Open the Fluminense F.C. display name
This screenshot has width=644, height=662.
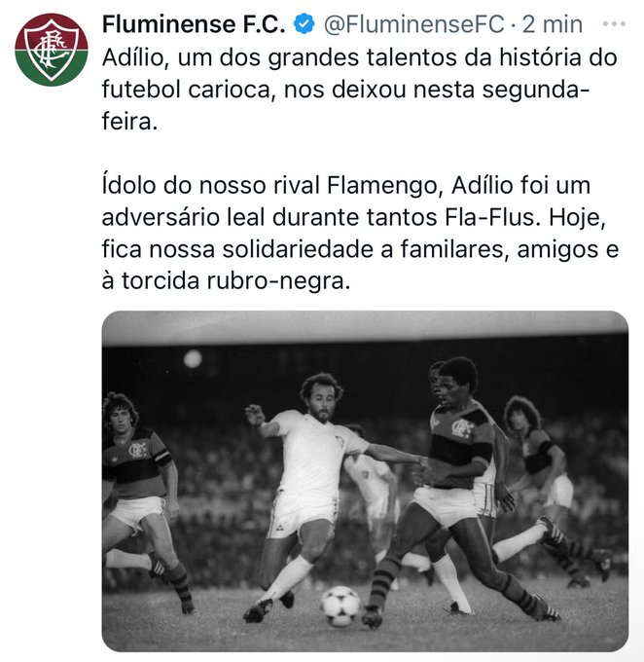(194, 24)
